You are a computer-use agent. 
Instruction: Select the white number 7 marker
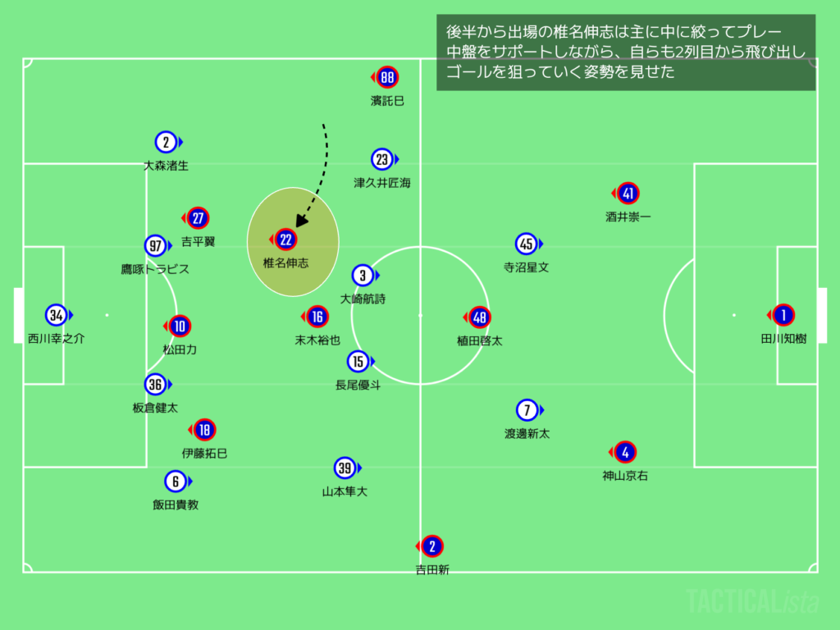527,409
